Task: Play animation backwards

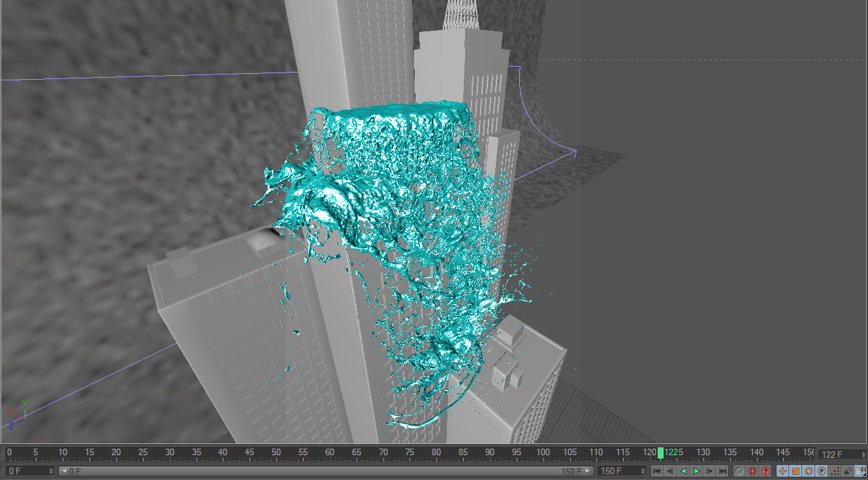Action: (x=683, y=471)
